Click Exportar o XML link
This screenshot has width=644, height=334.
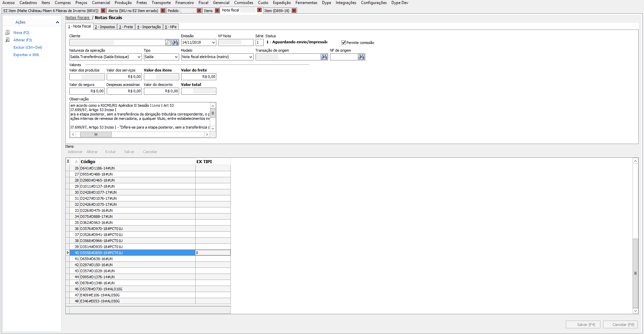tap(26, 55)
